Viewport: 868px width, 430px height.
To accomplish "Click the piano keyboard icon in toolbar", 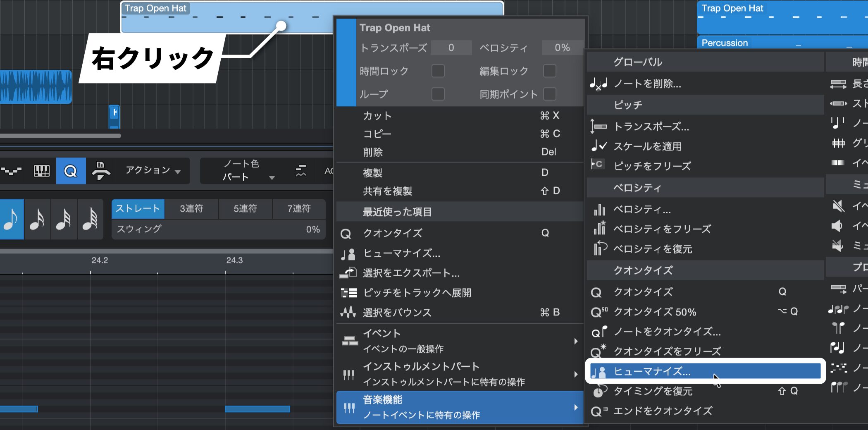I will [41, 171].
